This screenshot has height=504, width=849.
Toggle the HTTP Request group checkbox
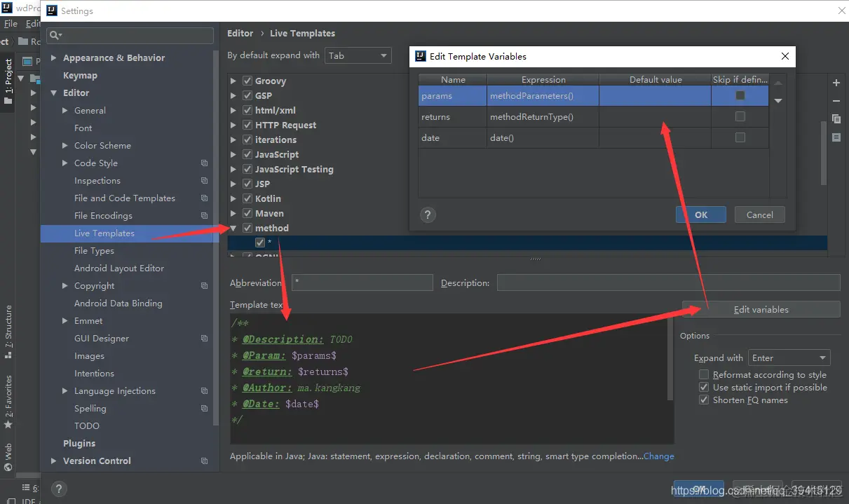[x=247, y=125]
